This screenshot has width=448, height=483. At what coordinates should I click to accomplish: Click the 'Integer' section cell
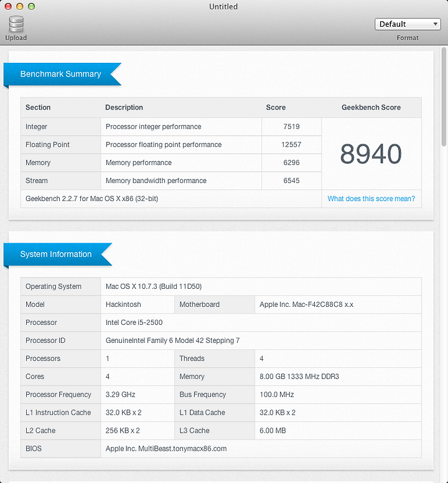[60, 126]
